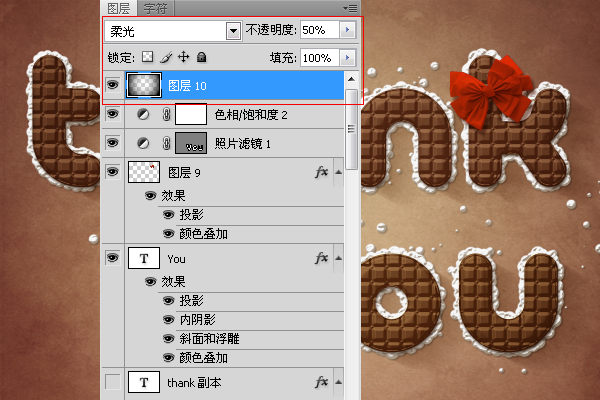This screenshot has height=400, width=600.
Task: Click the 不透明度 50% input field
Action: [320, 30]
